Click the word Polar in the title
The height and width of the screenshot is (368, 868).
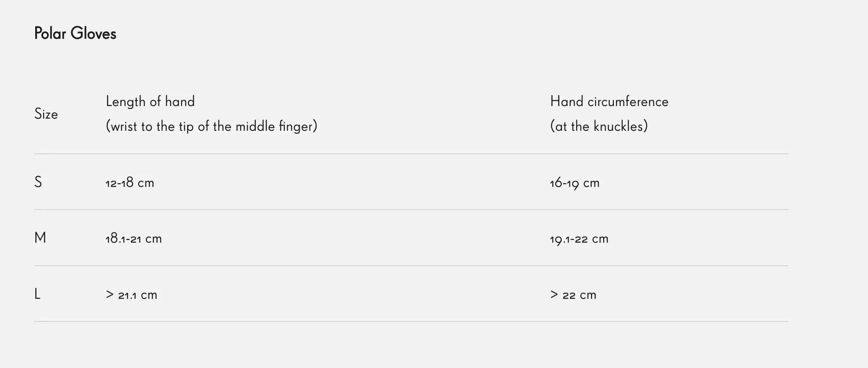pos(50,34)
